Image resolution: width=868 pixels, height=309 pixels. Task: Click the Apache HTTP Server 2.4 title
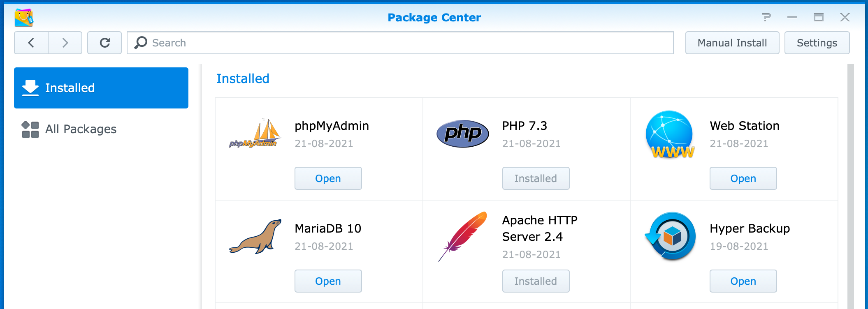tap(540, 228)
